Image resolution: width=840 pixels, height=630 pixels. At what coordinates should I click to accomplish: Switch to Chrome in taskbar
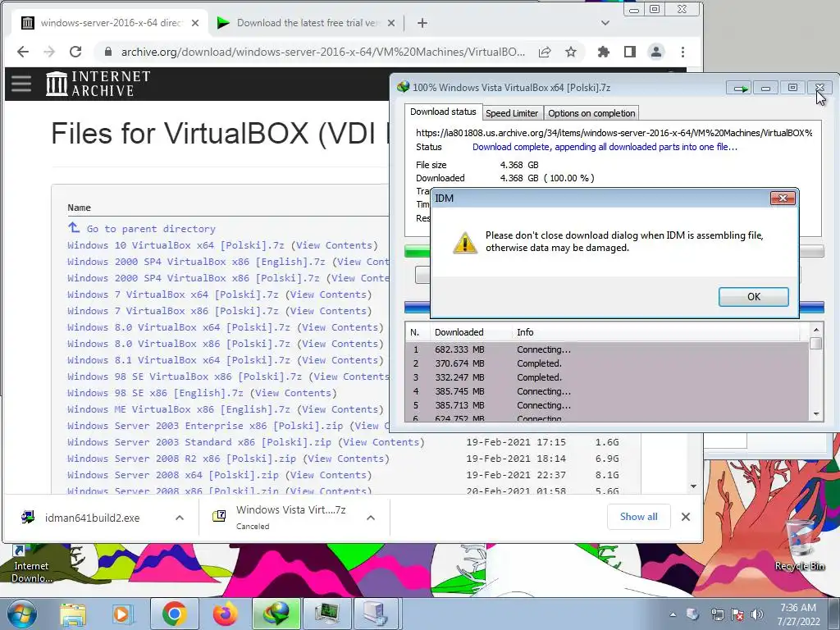[174, 614]
